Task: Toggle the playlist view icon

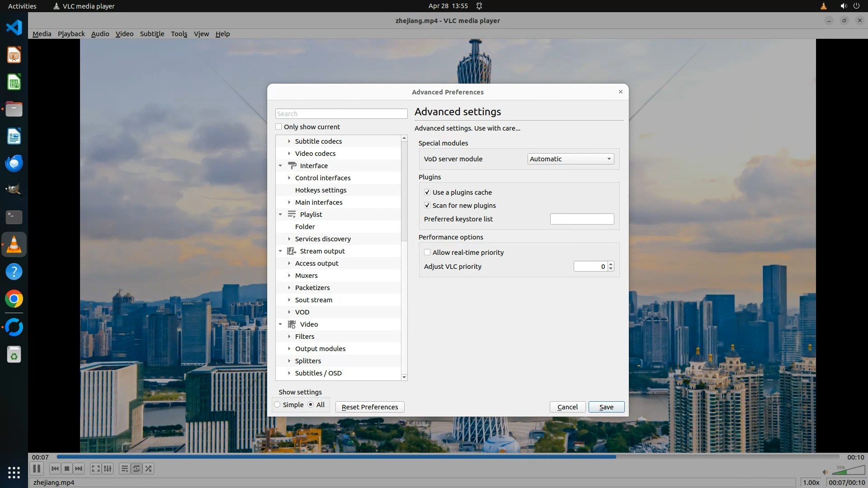Action: pyautogui.click(x=124, y=469)
